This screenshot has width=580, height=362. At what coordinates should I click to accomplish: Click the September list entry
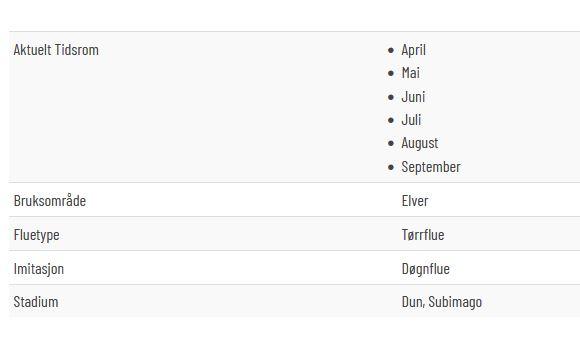431,167
